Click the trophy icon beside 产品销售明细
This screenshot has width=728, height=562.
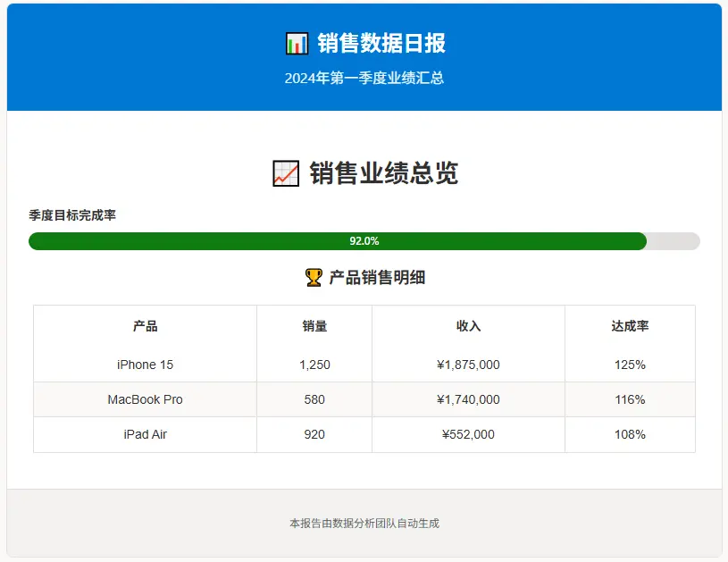[x=314, y=278]
